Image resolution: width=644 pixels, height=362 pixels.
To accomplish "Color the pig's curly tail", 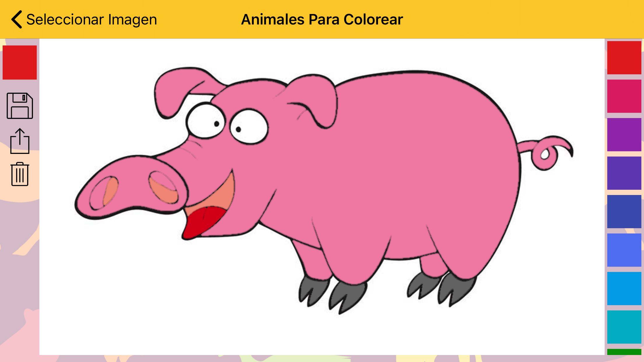I will [x=545, y=153].
